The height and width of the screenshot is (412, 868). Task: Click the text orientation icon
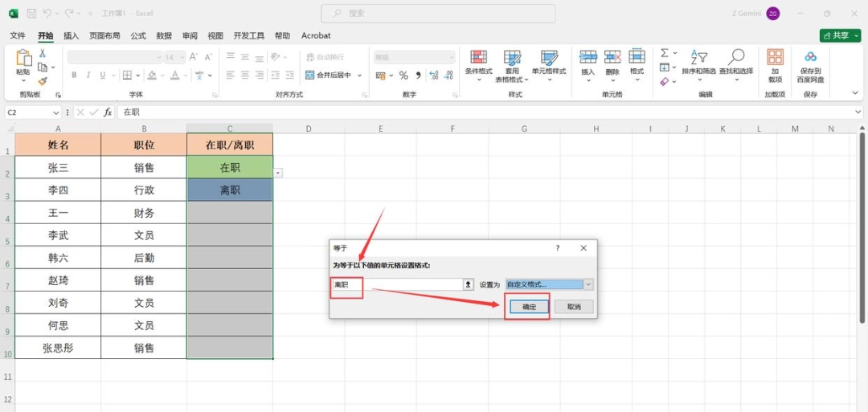[x=275, y=57]
